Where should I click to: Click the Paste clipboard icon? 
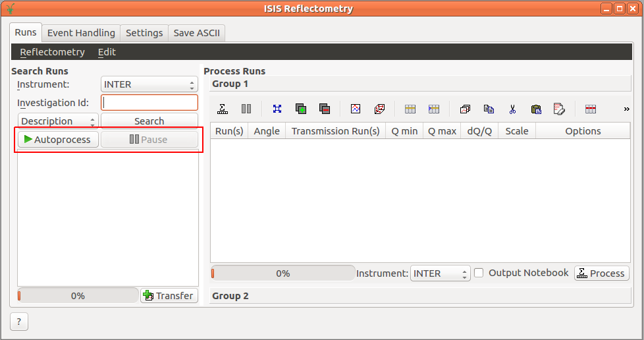click(x=535, y=109)
